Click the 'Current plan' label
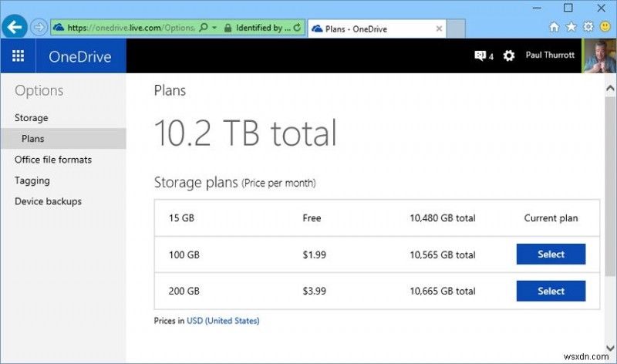This screenshot has height=364, width=617. [551, 218]
